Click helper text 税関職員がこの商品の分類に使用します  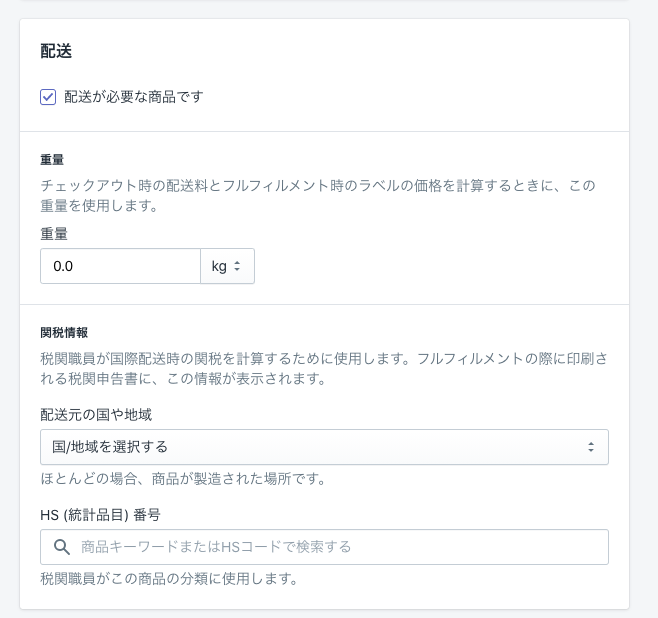[169, 578]
